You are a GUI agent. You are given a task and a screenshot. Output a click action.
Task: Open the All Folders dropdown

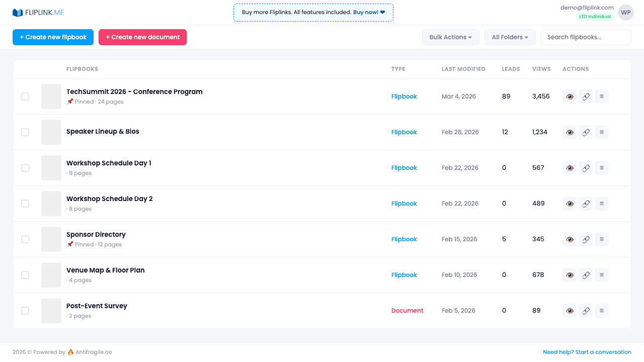pos(510,37)
